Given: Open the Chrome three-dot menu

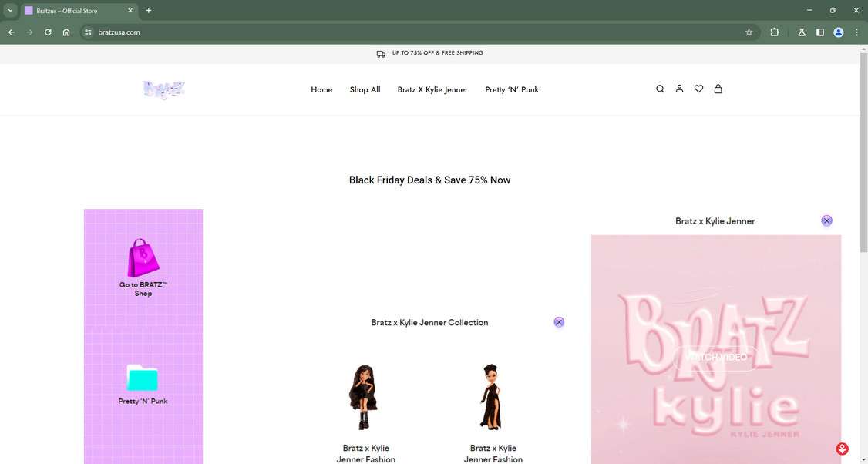Looking at the screenshot, I should [857, 32].
